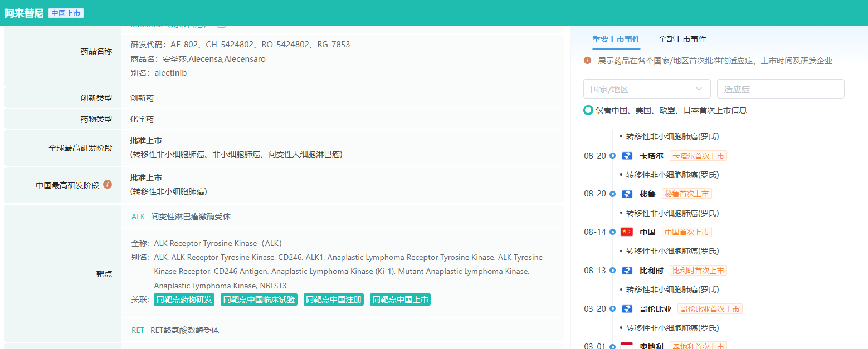Click the 中国上市 badge in header

point(66,13)
